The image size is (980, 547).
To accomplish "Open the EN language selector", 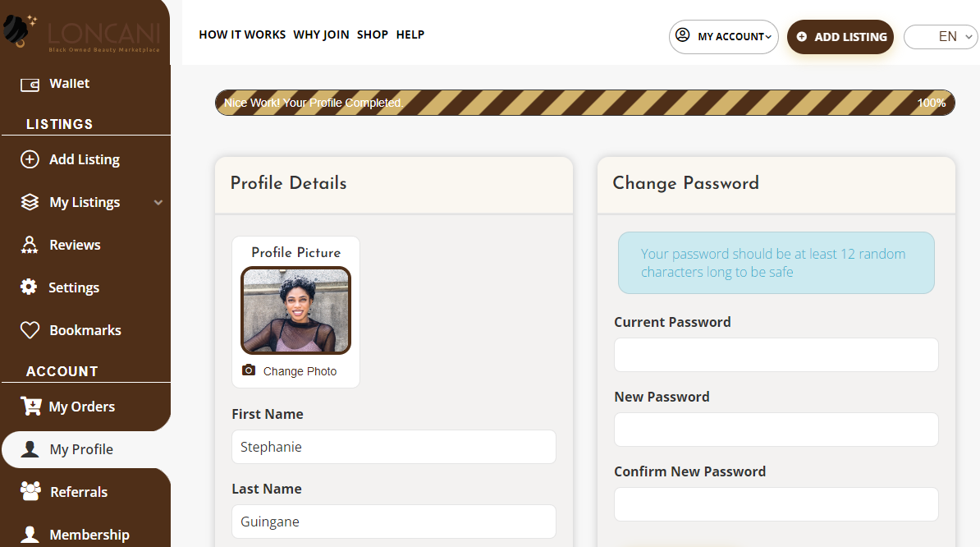I will (x=941, y=37).
